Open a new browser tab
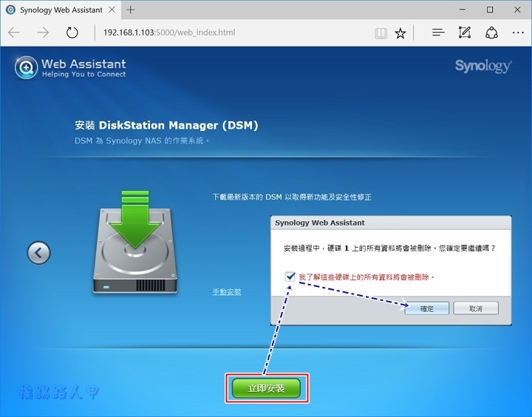 point(131,10)
